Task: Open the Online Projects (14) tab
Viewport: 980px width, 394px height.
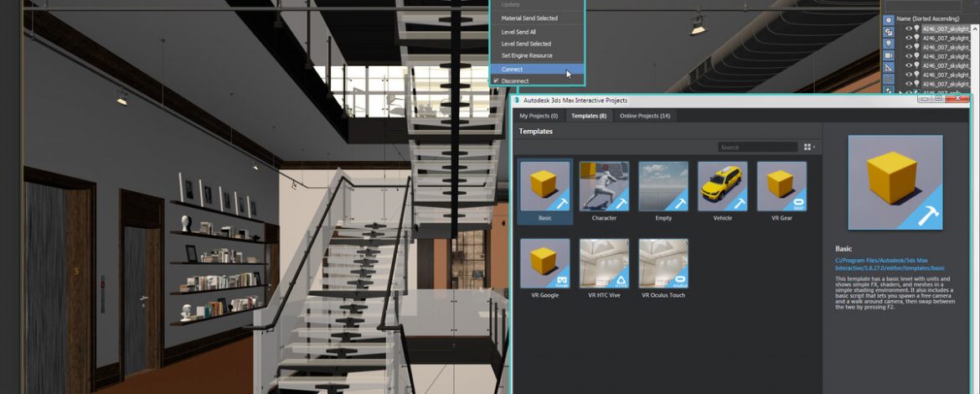Action: pyautogui.click(x=644, y=117)
